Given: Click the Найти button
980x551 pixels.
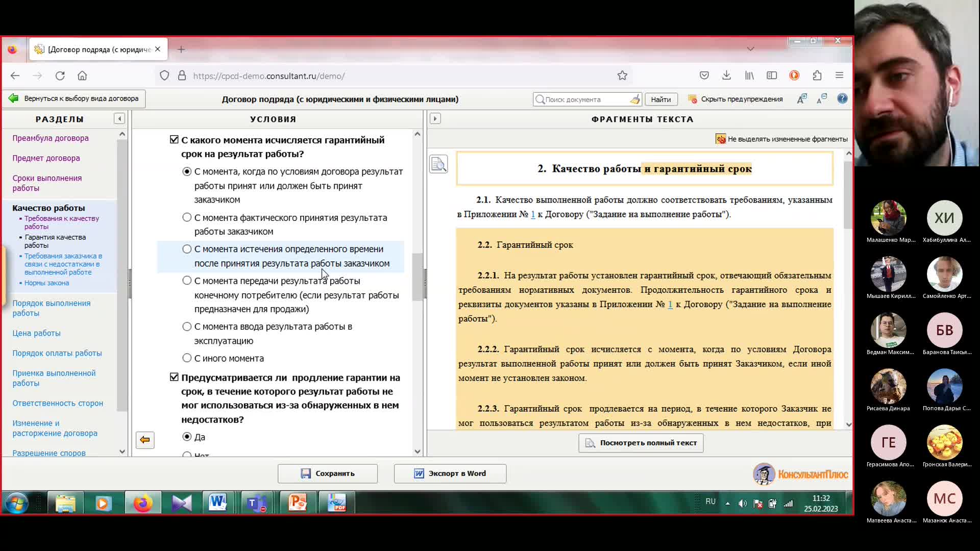Looking at the screenshot, I should (661, 99).
